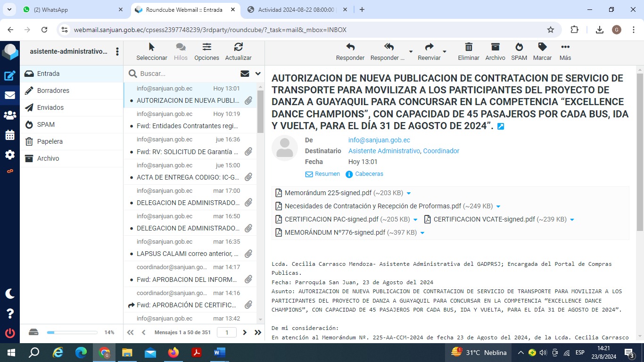Toggle unread filter envelope in search bar

(245, 74)
